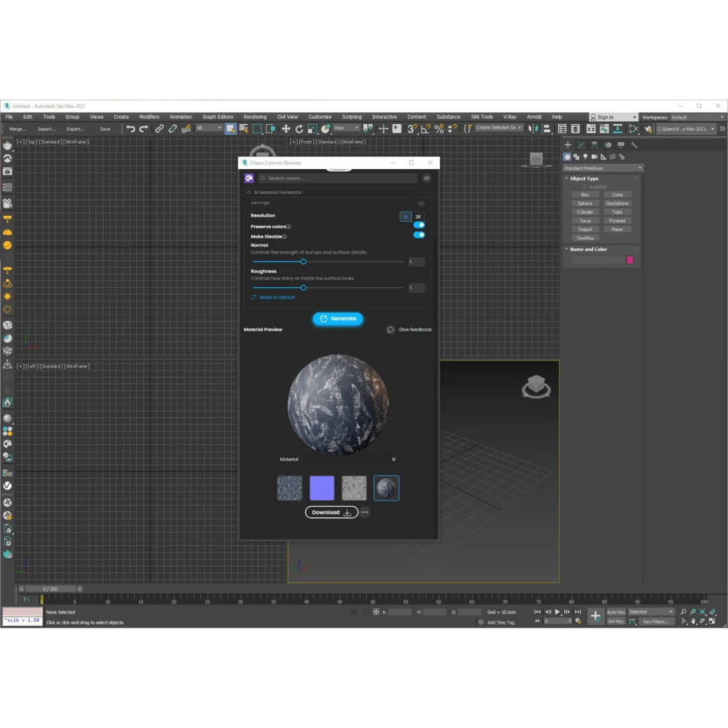Screen dimensions: 728x728
Task: Click the Undo arrow in the main toolbar
Action: [x=131, y=129]
